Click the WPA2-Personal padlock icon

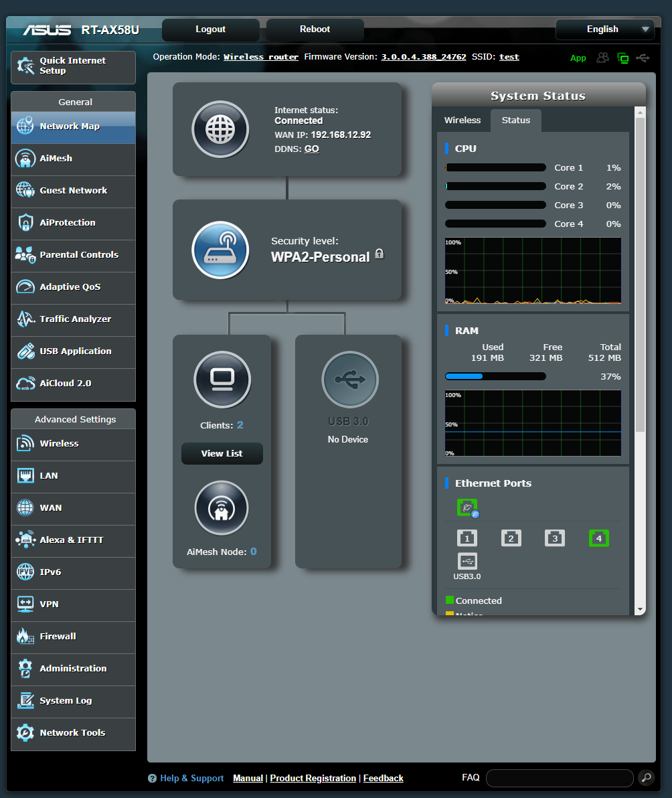pyautogui.click(x=380, y=254)
